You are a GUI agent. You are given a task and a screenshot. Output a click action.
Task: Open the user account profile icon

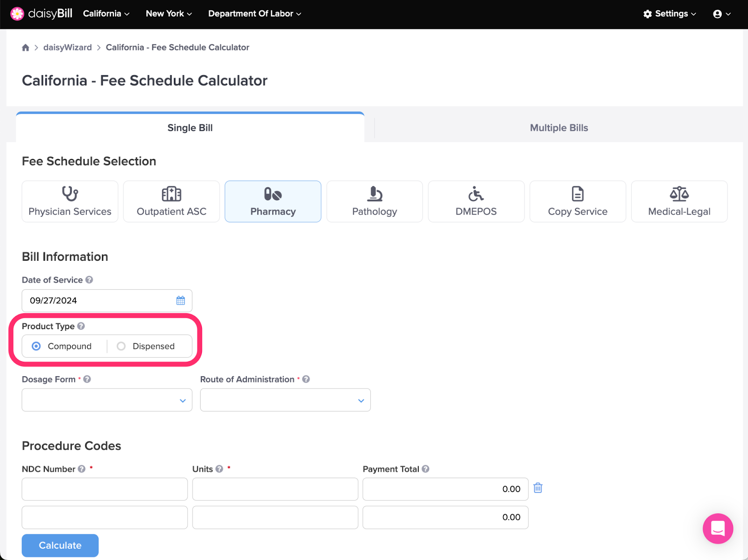721,14
